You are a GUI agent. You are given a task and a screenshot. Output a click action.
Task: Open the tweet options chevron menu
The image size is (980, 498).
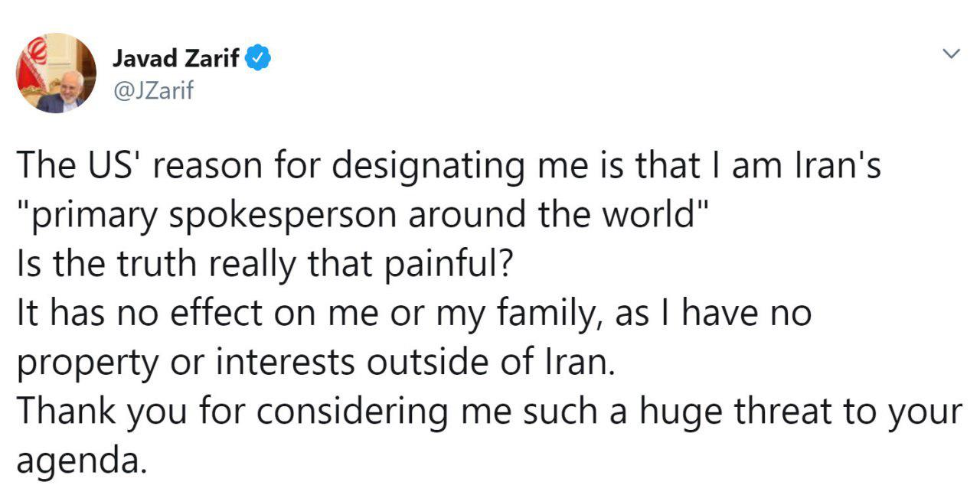pos(950,54)
